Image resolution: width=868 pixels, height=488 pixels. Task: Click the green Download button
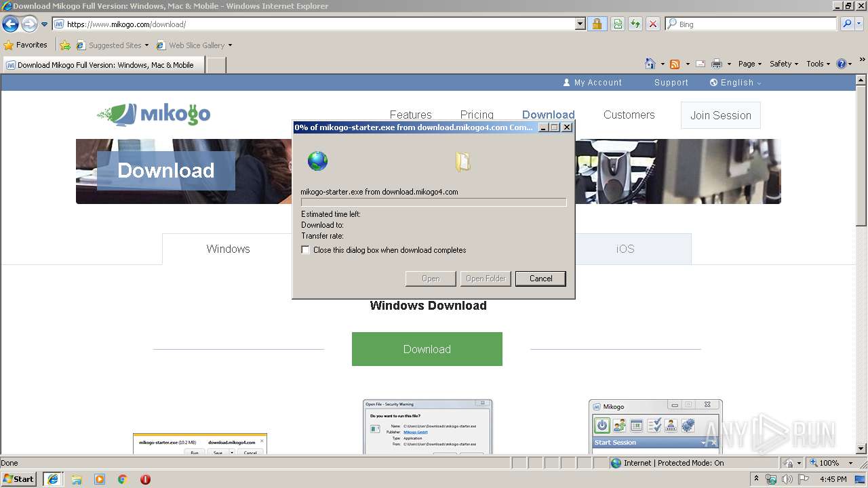(427, 349)
